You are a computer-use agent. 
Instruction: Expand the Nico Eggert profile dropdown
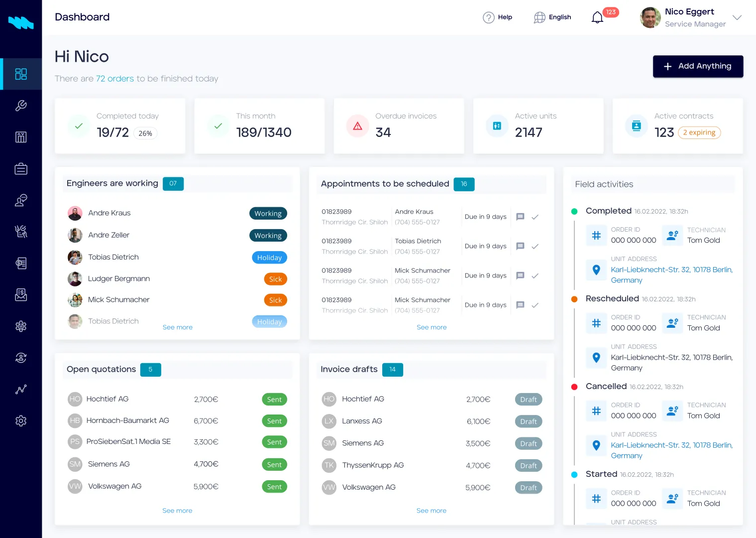(x=737, y=17)
